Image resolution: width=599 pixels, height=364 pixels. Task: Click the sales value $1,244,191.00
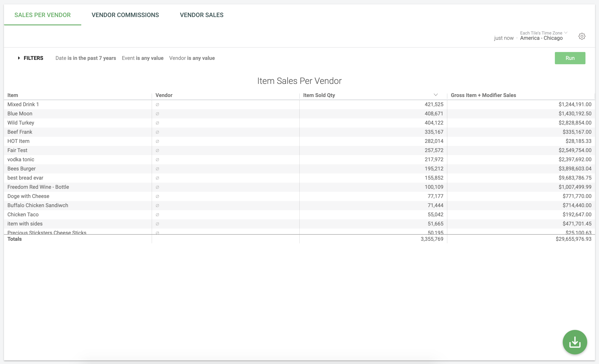575,104
